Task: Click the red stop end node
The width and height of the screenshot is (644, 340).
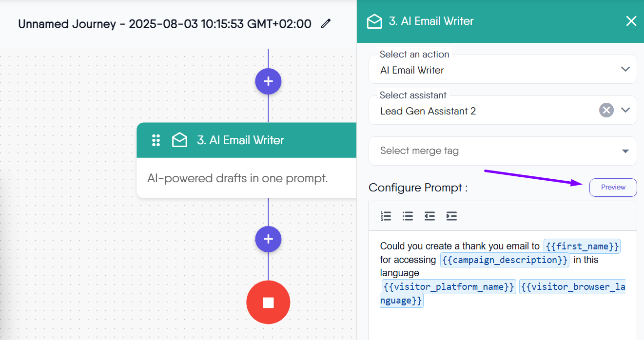Action: tap(268, 302)
